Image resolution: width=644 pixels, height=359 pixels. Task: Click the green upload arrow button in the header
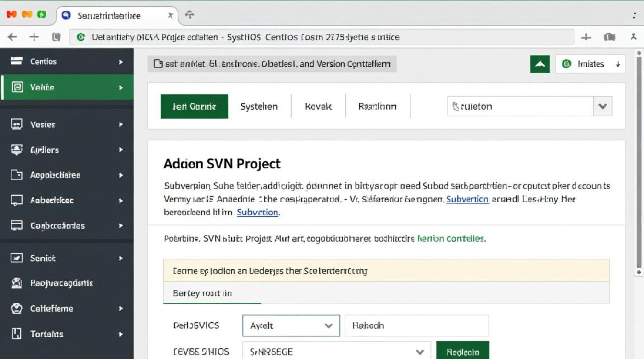coord(540,63)
